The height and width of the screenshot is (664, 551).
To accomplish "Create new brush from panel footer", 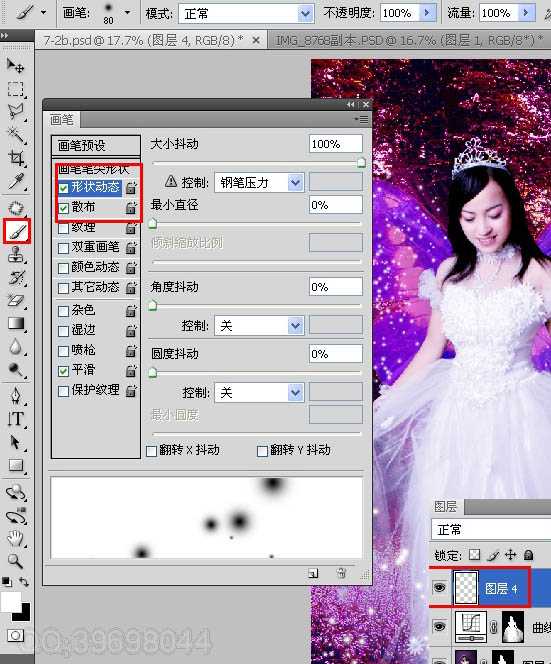I will click(313, 574).
